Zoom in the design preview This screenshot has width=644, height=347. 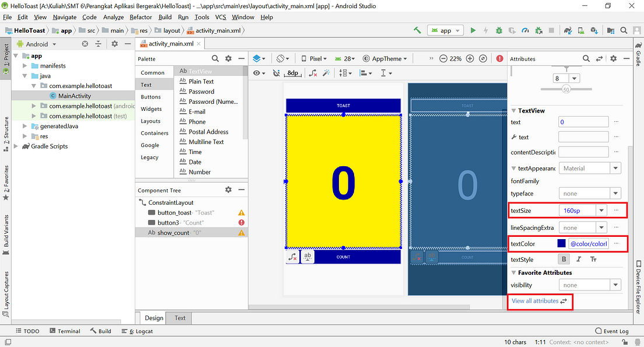470,59
